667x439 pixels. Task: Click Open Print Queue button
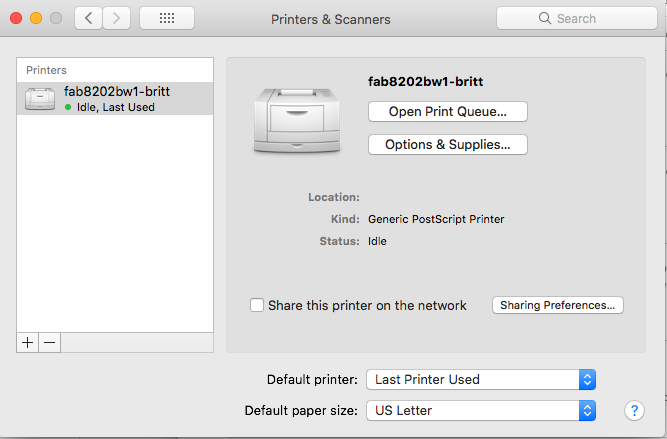coord(448,111)
